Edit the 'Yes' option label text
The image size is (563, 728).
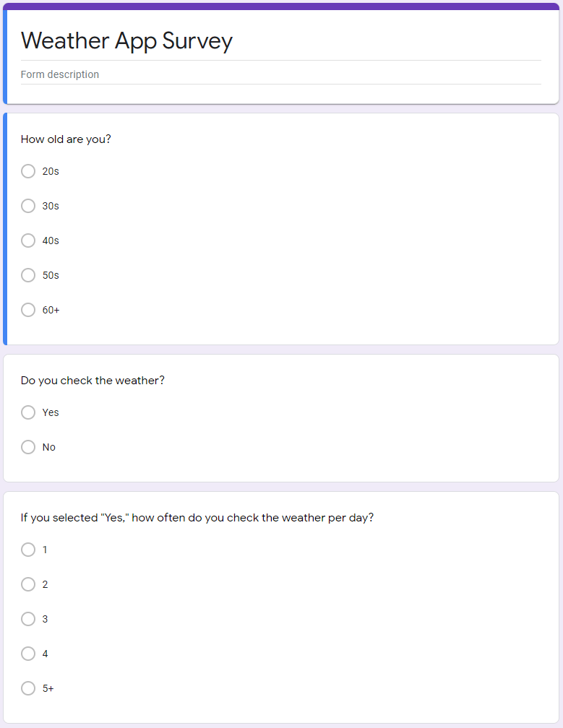coord(51,412)
